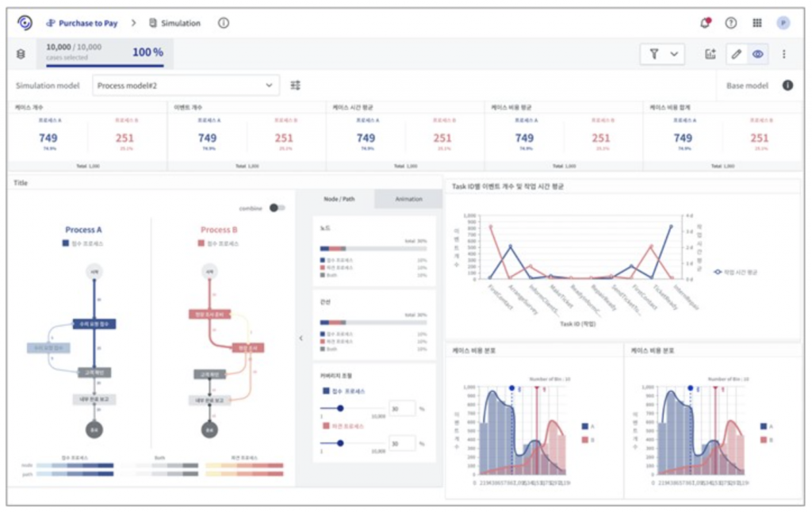This screenshot has width=812, height=512.
Task: Toggle the combine switch
Action: coord(277,208)
